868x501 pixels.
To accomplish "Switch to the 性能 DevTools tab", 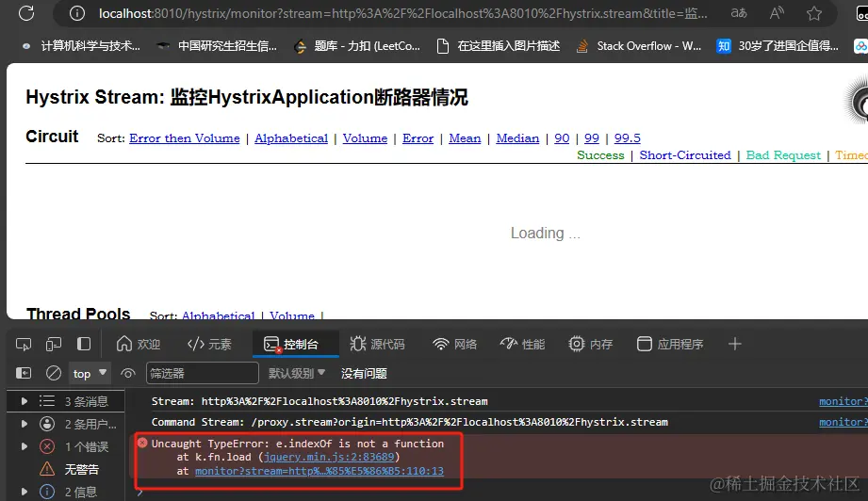I will 522,344.
